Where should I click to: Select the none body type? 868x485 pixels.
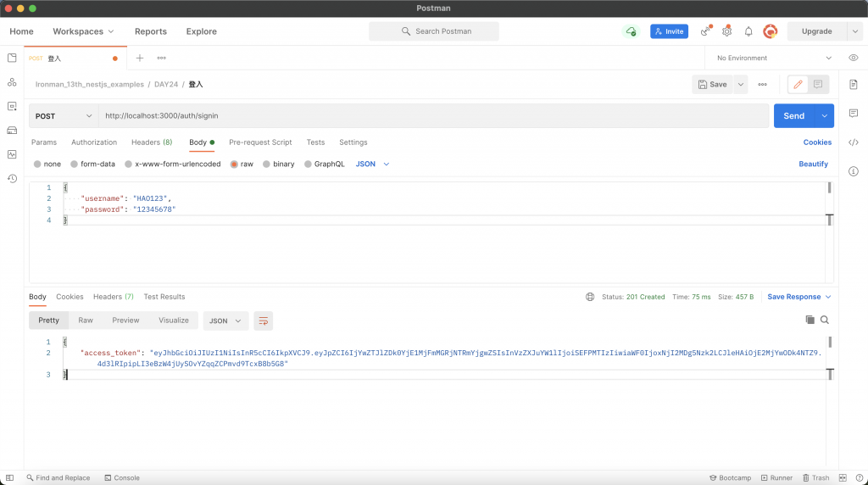[x=37, y=164]
